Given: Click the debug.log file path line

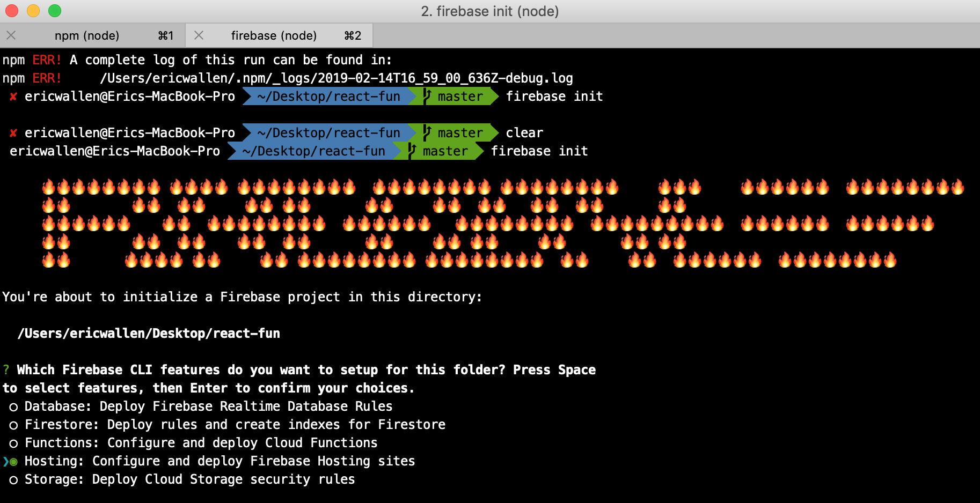Looking at the screenshot, I should [337, 78].
